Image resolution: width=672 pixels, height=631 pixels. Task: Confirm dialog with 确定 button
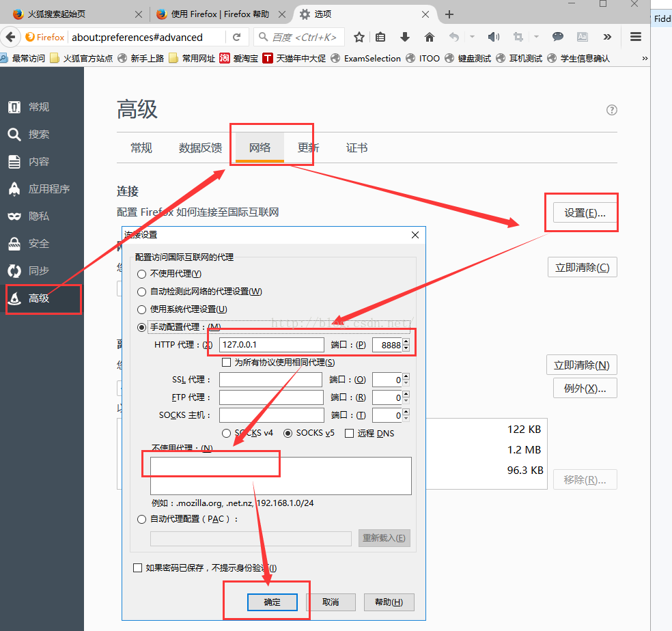click(x=272, y=602)
